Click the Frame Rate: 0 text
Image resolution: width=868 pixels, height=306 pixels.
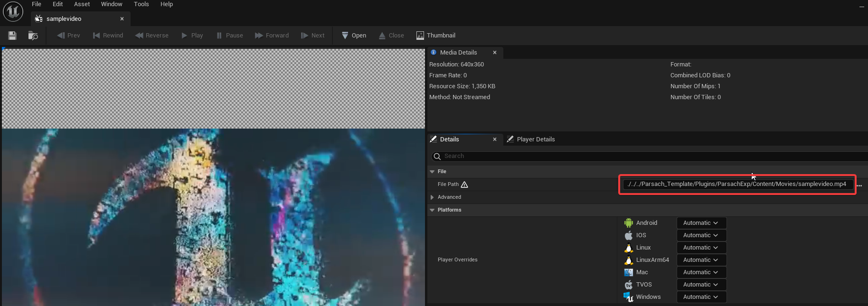448,75
